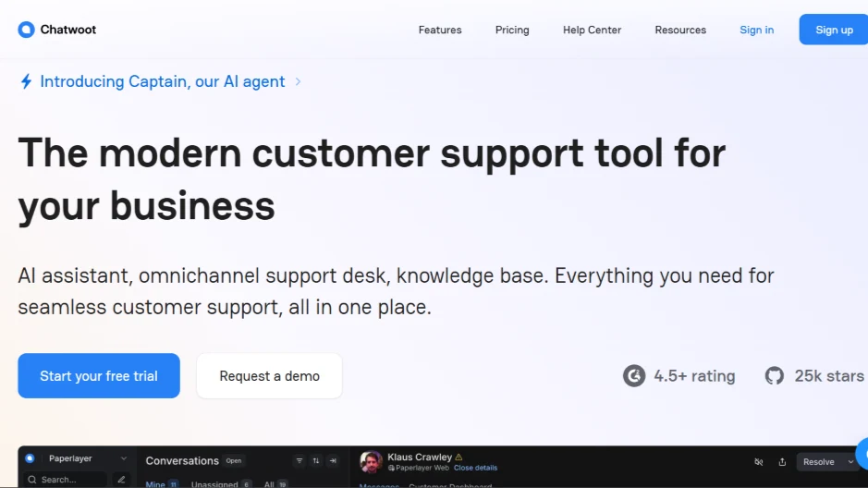Click the 4.5+ rating text
Viewport: 868px width, 488px height.
694,376
